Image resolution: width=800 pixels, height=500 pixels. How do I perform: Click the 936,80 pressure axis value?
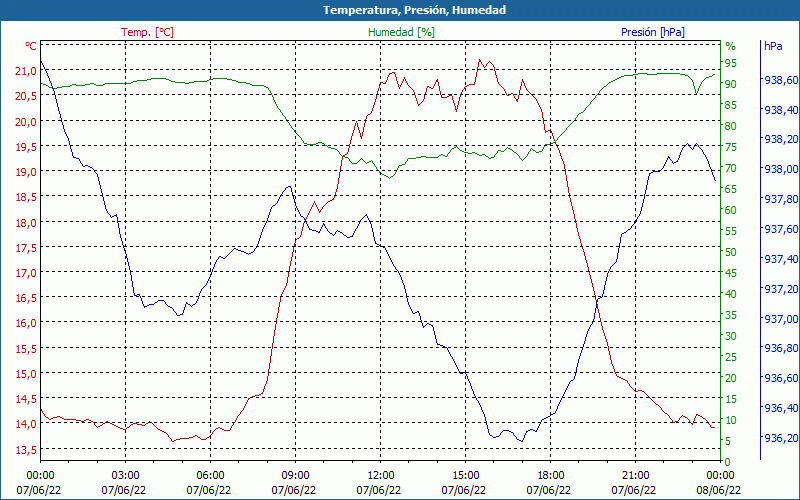click(x=781, y=348)
